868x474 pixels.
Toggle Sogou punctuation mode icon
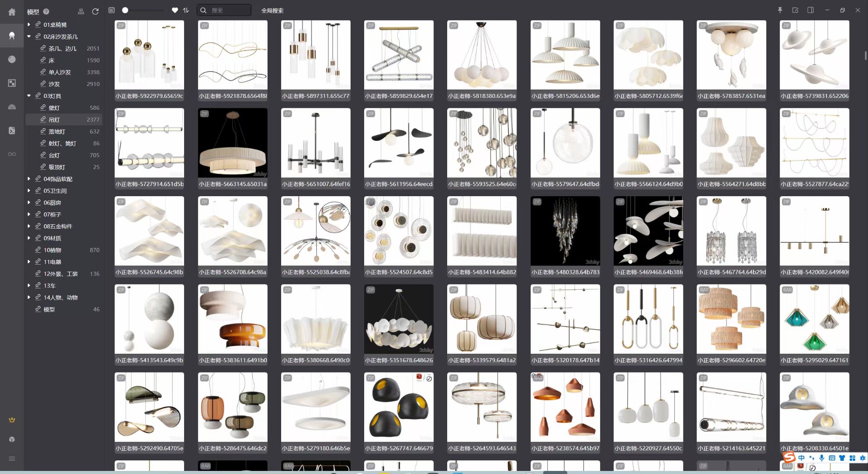[812, 458]
